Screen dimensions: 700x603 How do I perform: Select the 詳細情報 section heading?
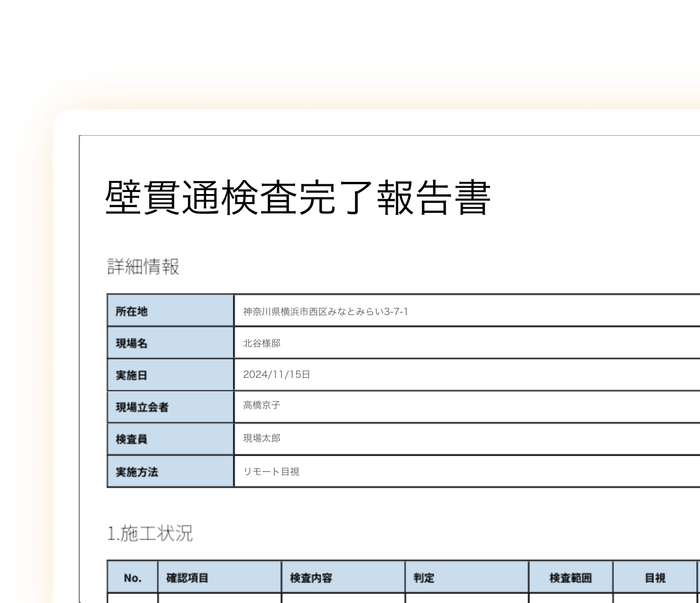[x=143, y=266]
